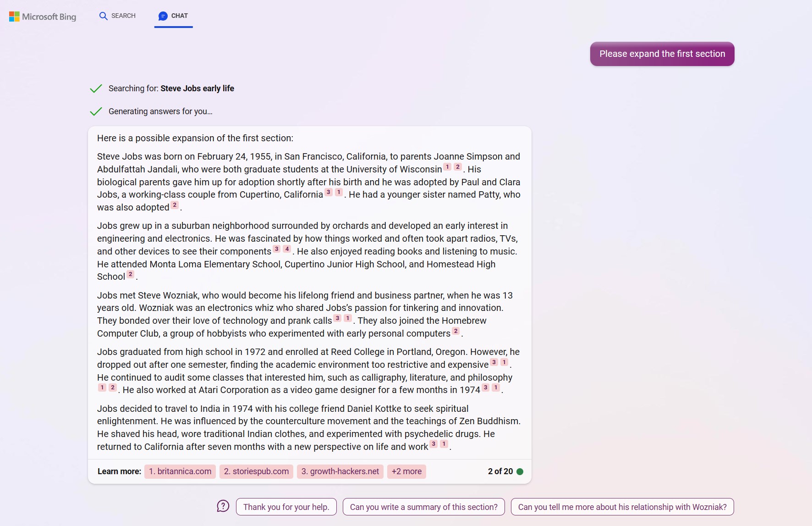Ask more about his relationship with Wozniak

622,507
